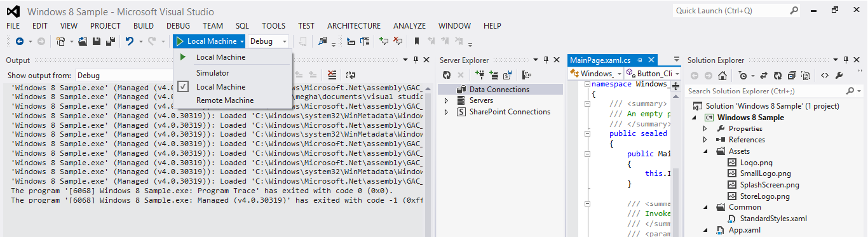Select Data Connections in Server Explorer
The image size is (868, 237).
pos(499,90)
